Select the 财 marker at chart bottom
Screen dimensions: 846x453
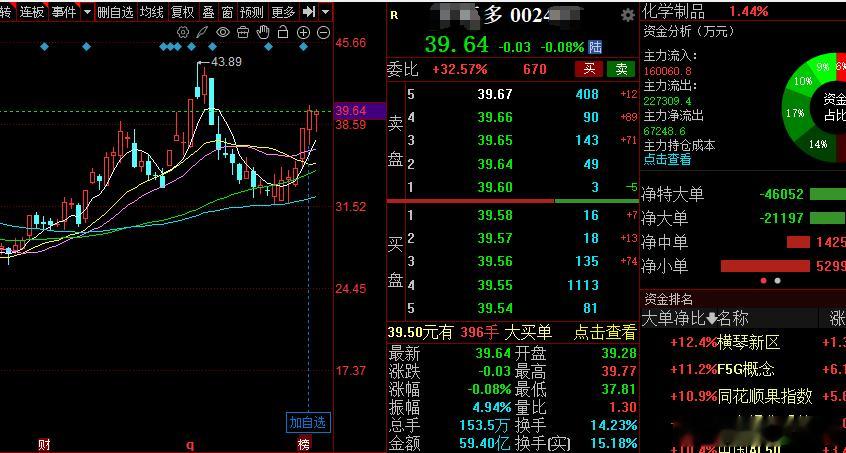[x=44, y=444]
